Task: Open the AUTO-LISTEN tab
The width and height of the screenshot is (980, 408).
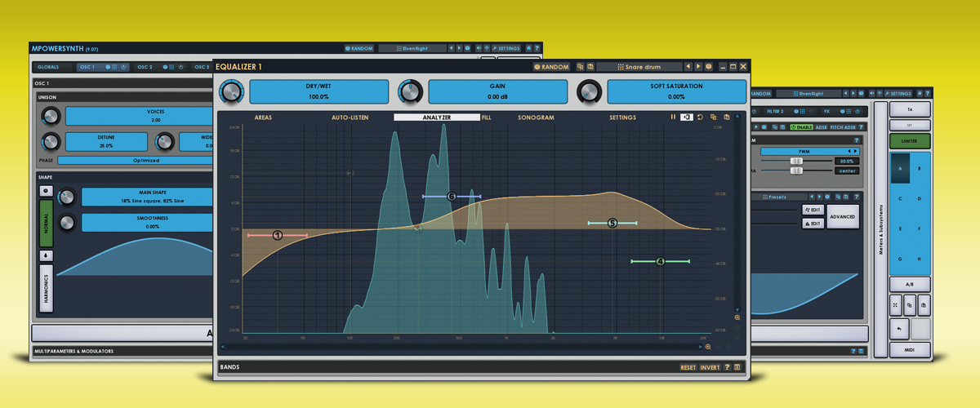Action: coord(350,118)
